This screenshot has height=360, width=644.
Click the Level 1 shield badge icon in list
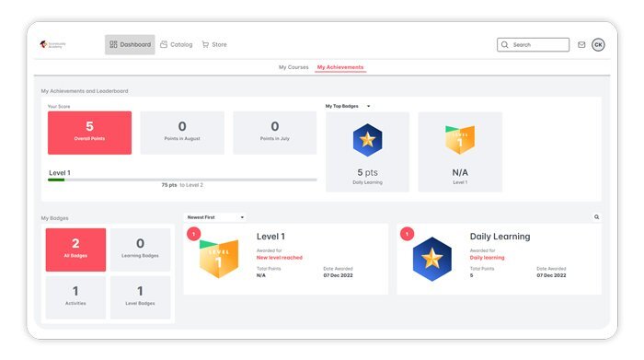(x=219, y=259)
